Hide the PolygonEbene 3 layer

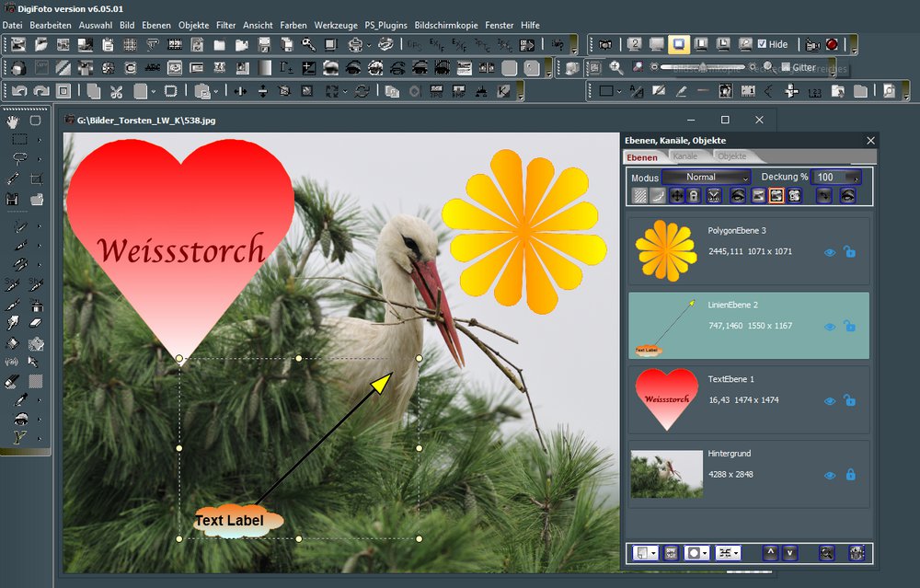click(830, 252)
